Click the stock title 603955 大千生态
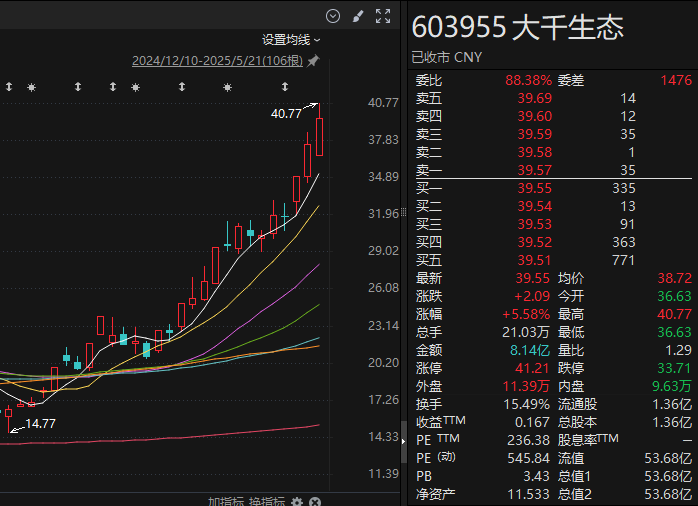This screenshot has width=698, height=506. pos(517,27)
